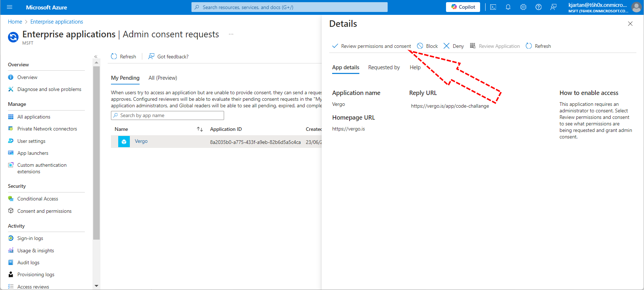Select the App details tab
Viewport: 644px width, 290px height.
346,67
